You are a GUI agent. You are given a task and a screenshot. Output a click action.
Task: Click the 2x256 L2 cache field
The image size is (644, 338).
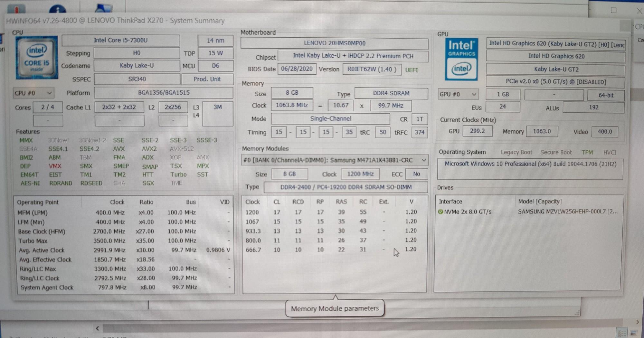tap(173, 107)
